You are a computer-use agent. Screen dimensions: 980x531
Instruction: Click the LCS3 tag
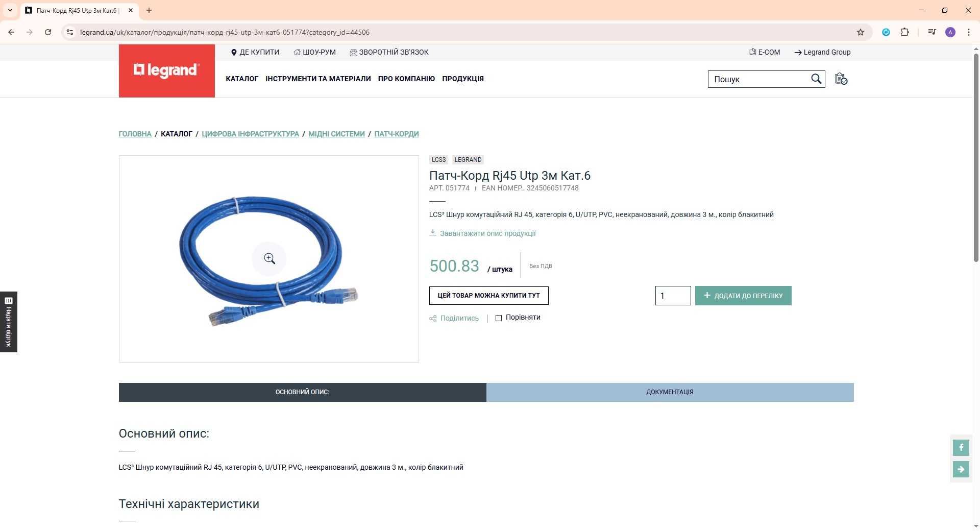coord(438,160)
